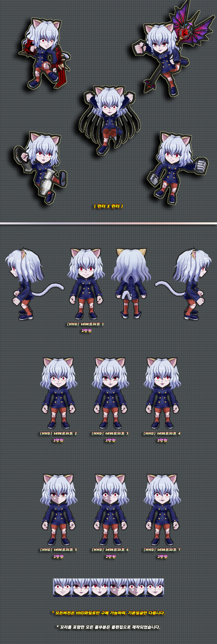Select the character above 네페르피트 5
Image resolution: width=217 pixels, height=644 pixels.
pos(59,510)
